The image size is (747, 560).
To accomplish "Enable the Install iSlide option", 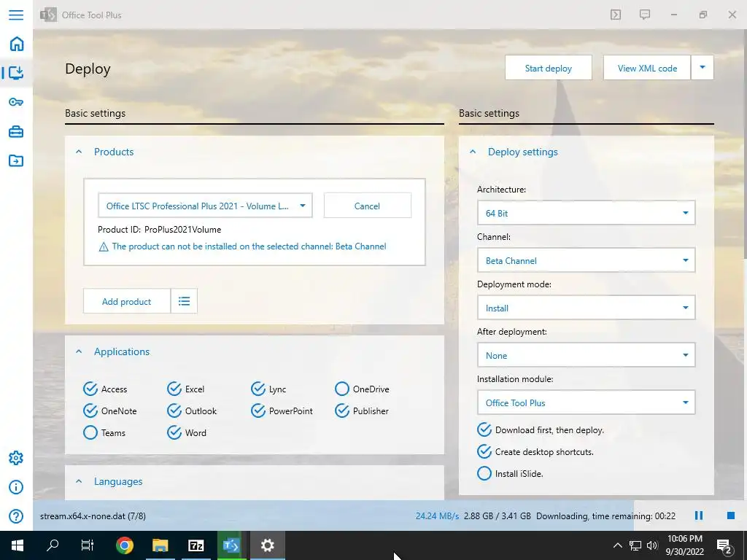I will point(510,473).
